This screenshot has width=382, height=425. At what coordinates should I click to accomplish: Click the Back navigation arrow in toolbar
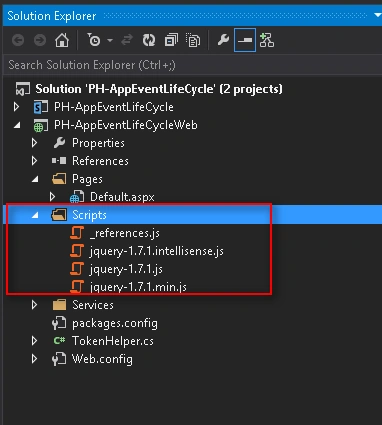coord(18,41)
